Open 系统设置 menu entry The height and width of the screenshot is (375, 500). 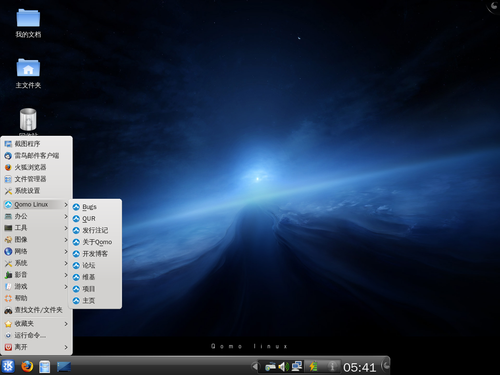[36, 191]
